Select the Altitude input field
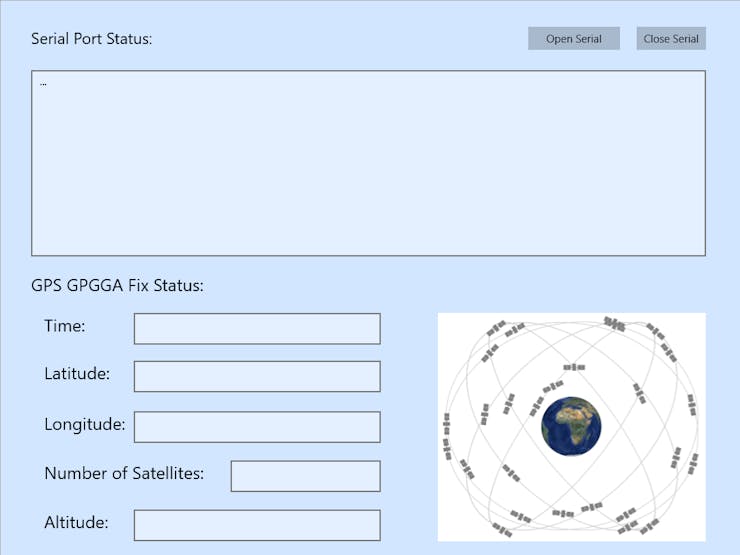The width and height of the screenshot is (740, 555). click(x=257, y=525)
